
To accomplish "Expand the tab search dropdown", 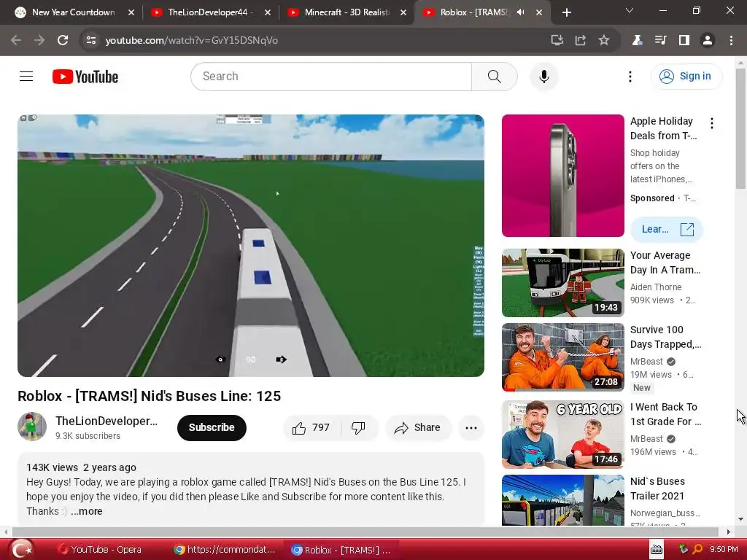I will [630, 10].
